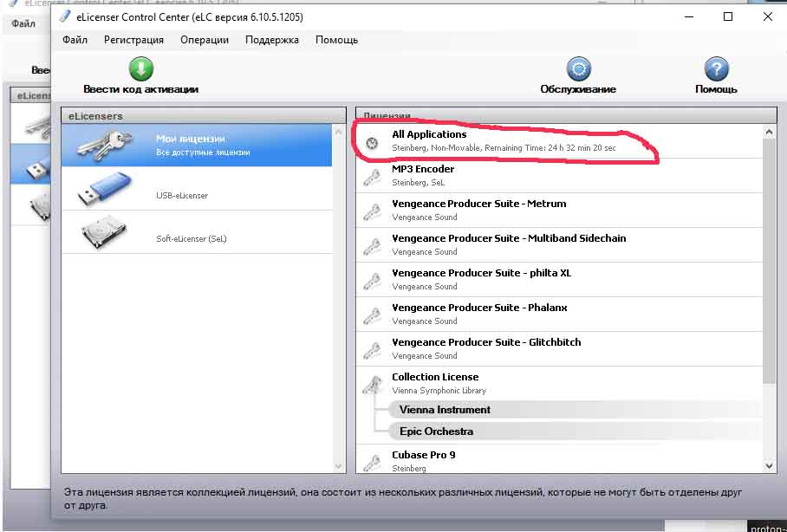Click key icon of Vengeance Metrum license
The image size is (787, 532).
point(372,211)
